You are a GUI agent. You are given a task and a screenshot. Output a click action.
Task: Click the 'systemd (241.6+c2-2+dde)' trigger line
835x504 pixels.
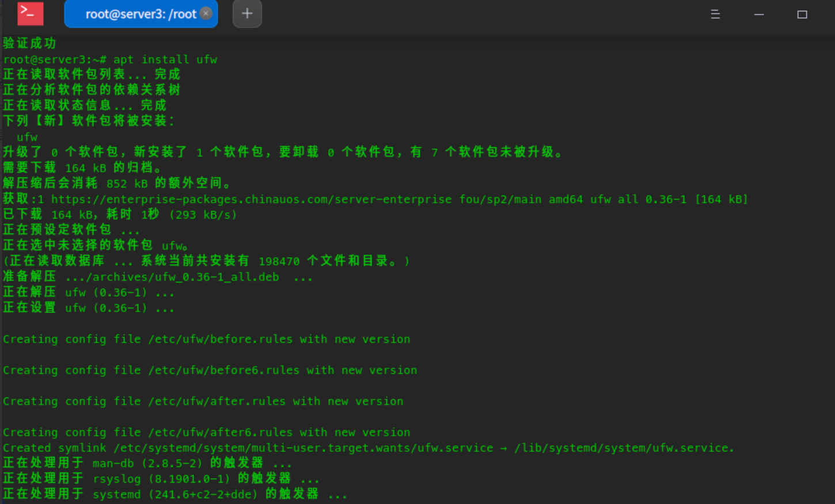coord(175,494)
